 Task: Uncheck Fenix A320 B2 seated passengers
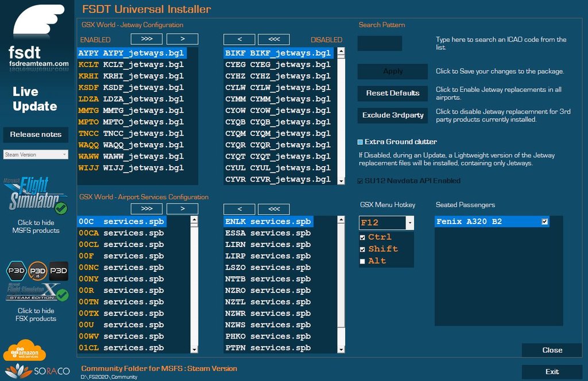[x=545, y=221]
